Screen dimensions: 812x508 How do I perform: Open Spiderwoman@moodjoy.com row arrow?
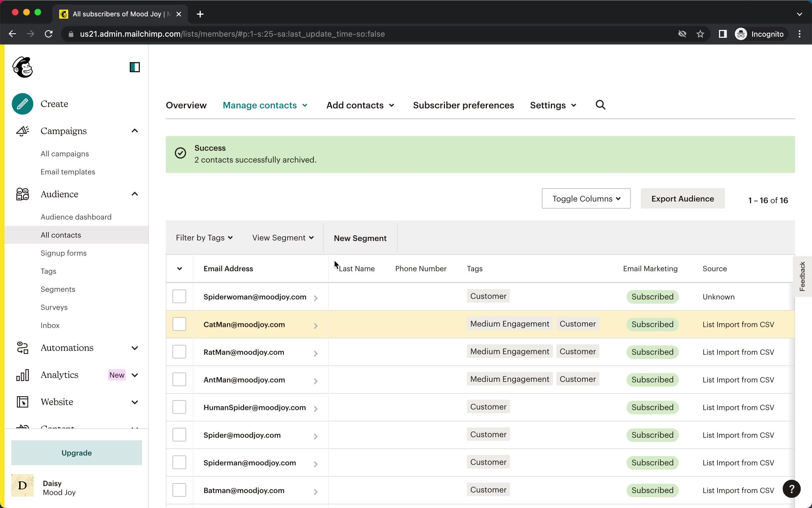coord(315,298)
